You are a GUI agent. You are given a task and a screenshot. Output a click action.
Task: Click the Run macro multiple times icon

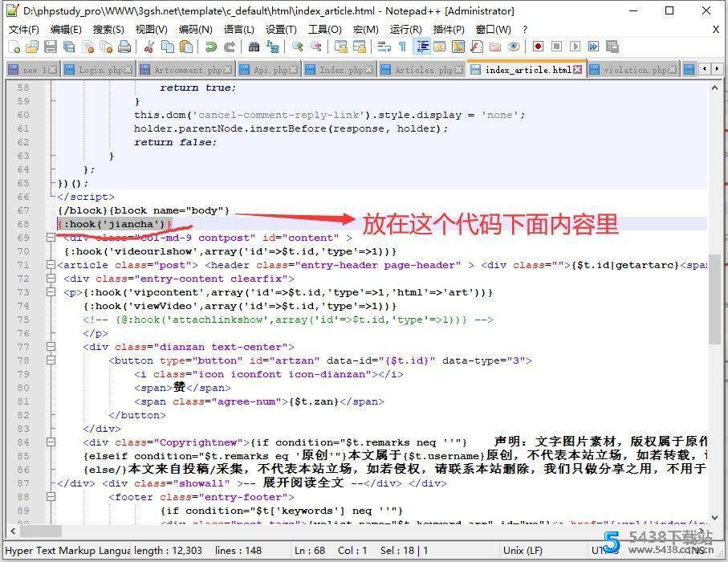coord(593,47)
